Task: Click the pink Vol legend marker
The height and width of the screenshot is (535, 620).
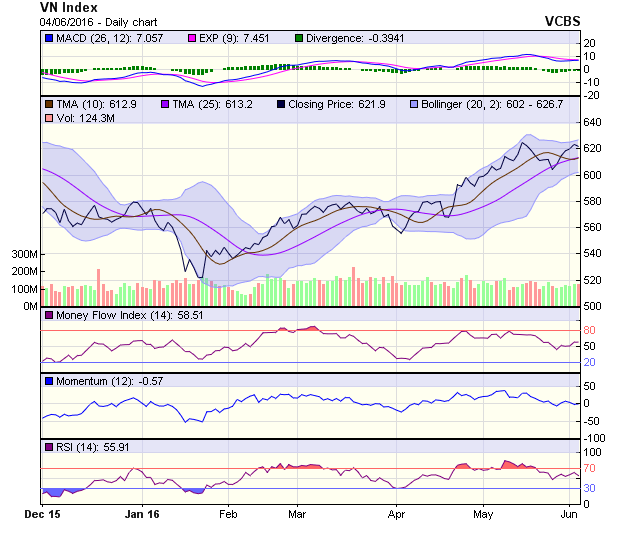Action: [x=48, y=119]
